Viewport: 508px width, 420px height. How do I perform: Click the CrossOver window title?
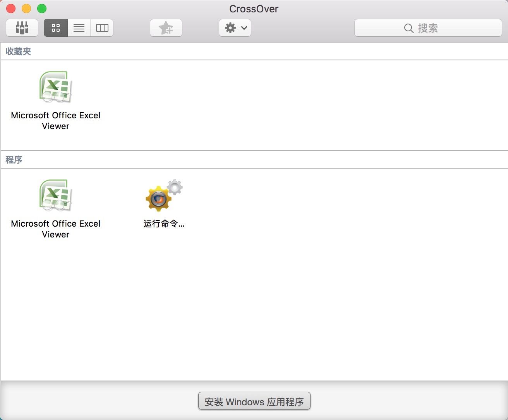(x=254, y=9)
